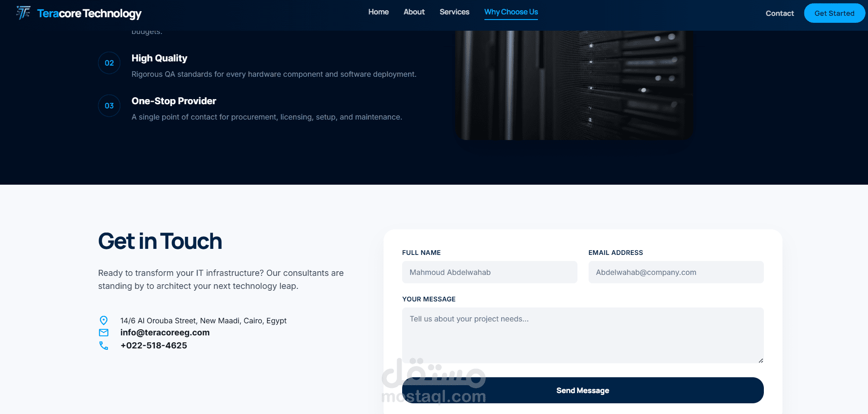This screenshot has width=868, height=414.
Task: Click the YOUR MESSAGE field label
Action: coord(429,299)
